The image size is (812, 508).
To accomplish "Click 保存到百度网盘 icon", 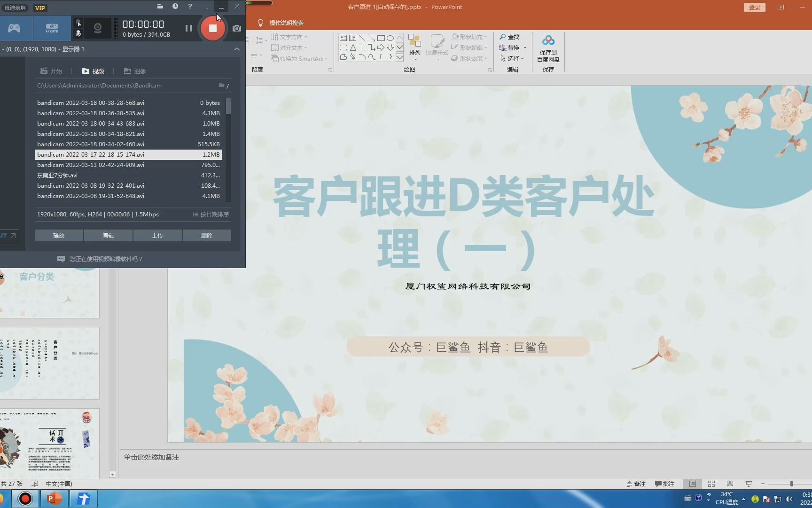I will tap(548, 48).
